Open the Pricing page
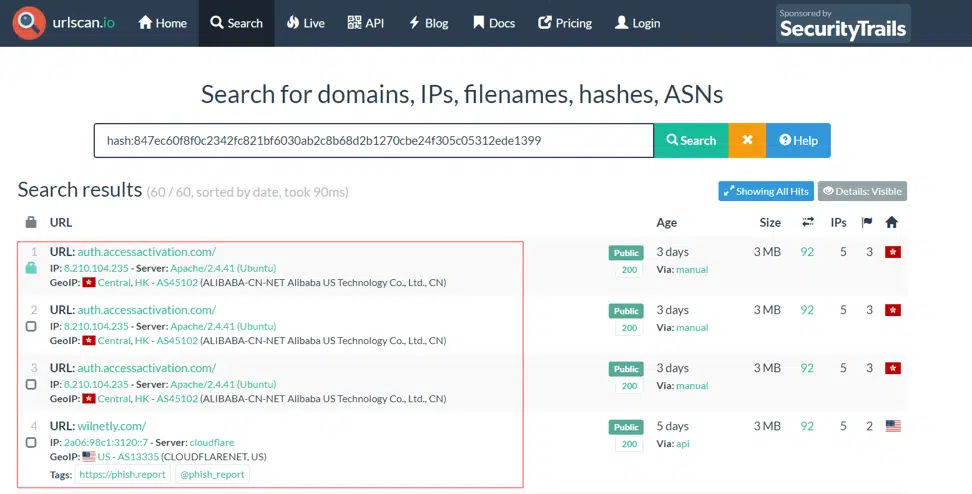The height and width of the screenshot is (494, 972). (x=565, y=23)
